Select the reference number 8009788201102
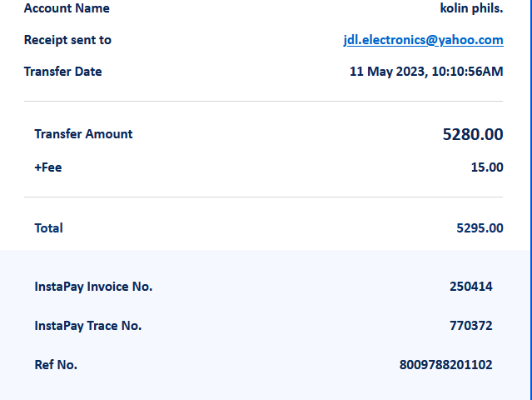Image resolution: width=532 pixels, height=400 pixels. (x=445, y=365)
